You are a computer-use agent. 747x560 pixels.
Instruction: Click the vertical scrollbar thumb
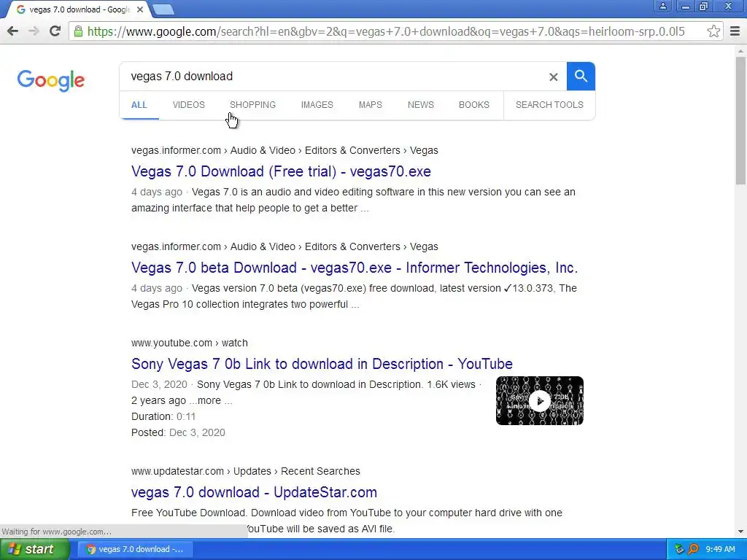(x=740, y=120)
